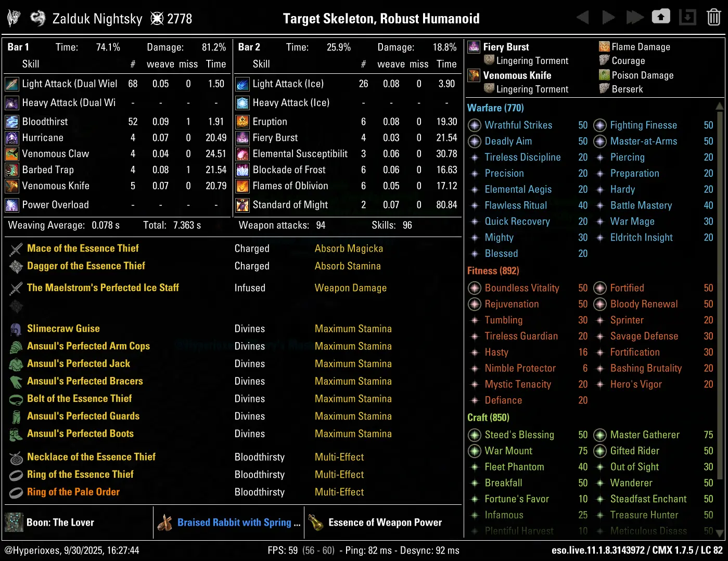The image size is (728, 561).
Task: Go to next fight arrow
Action: [x=608, y=18]
